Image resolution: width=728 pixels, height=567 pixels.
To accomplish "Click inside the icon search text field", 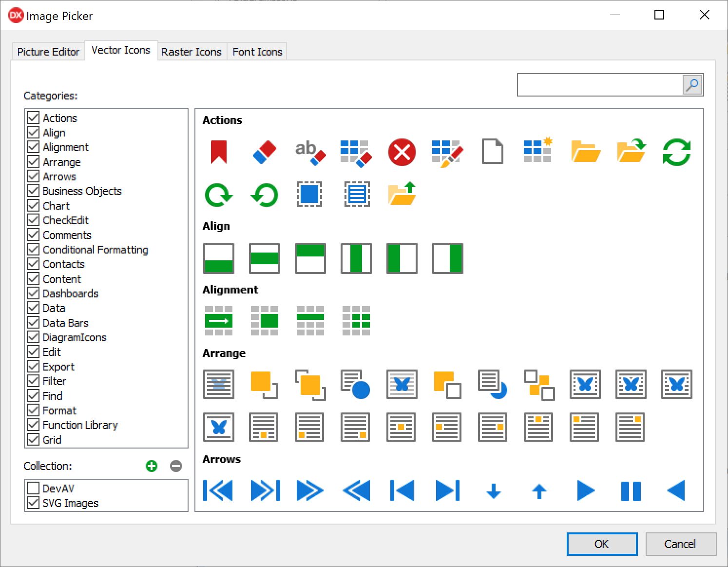I will coord(599,85).
